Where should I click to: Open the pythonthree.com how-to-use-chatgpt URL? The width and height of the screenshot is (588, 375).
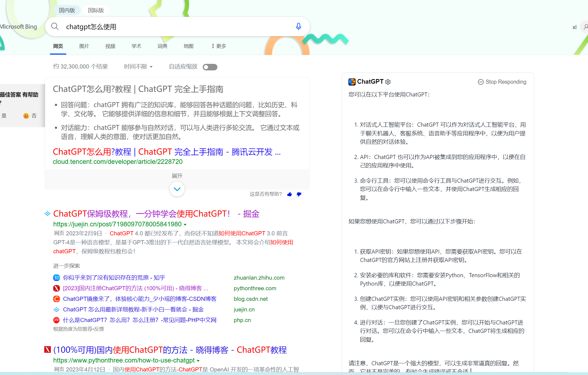point(124,360)
